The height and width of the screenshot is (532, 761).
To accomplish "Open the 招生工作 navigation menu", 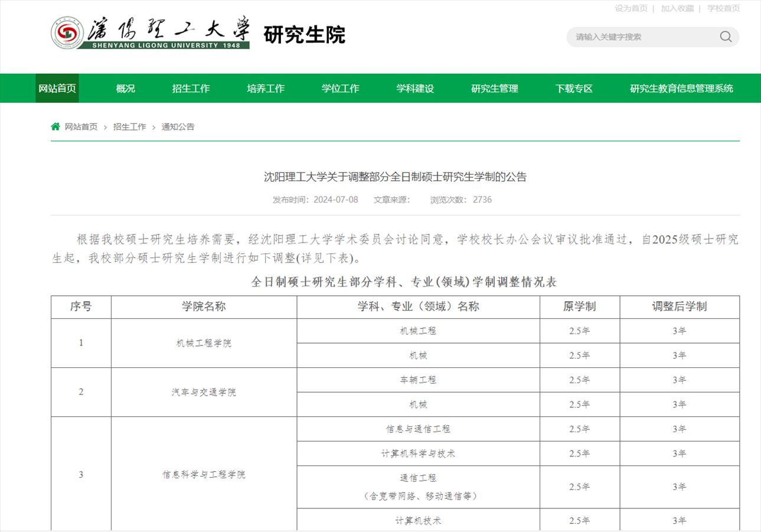I will pos(190,88).
